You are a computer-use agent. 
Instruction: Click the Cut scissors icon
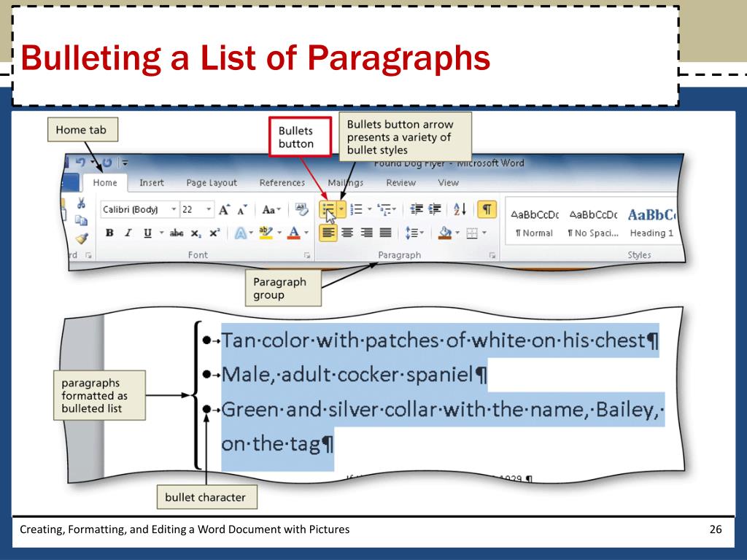point(81,203)
